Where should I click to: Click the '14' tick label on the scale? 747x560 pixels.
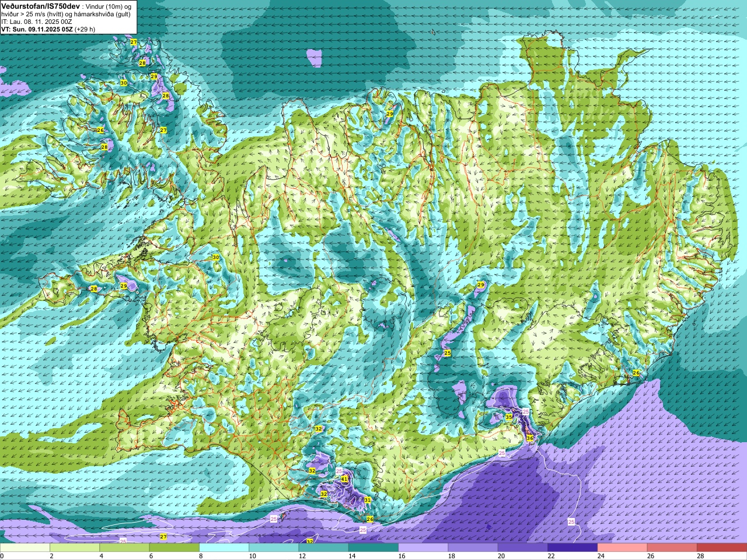(x=352, y=556)
